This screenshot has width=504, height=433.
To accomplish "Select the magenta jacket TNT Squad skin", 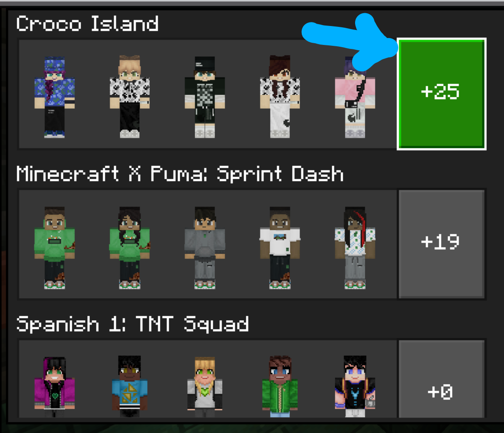I will tap(55, 387).
